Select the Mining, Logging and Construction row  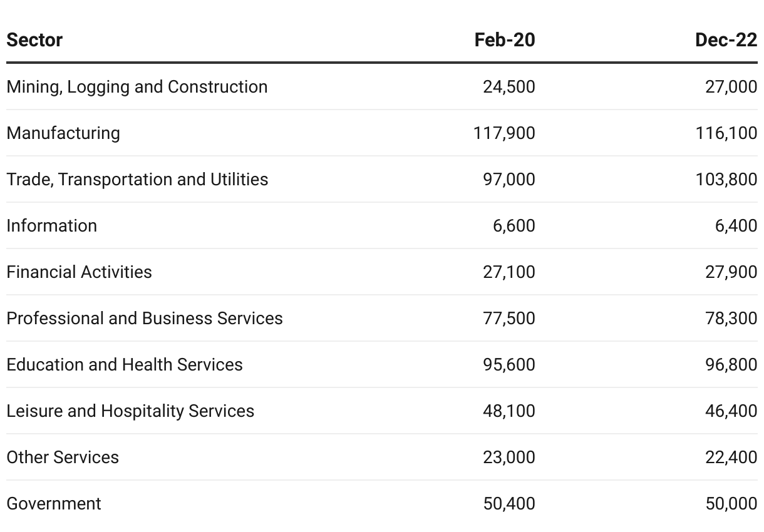[x=137, y=86]
